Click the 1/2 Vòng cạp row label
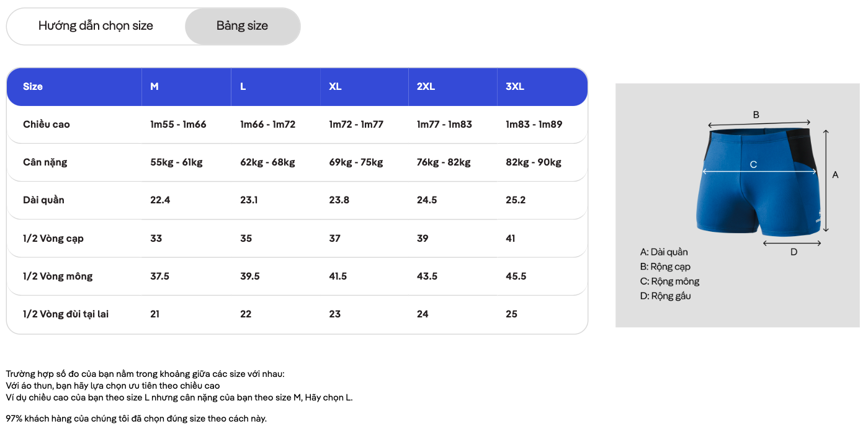 coord(53,239)
